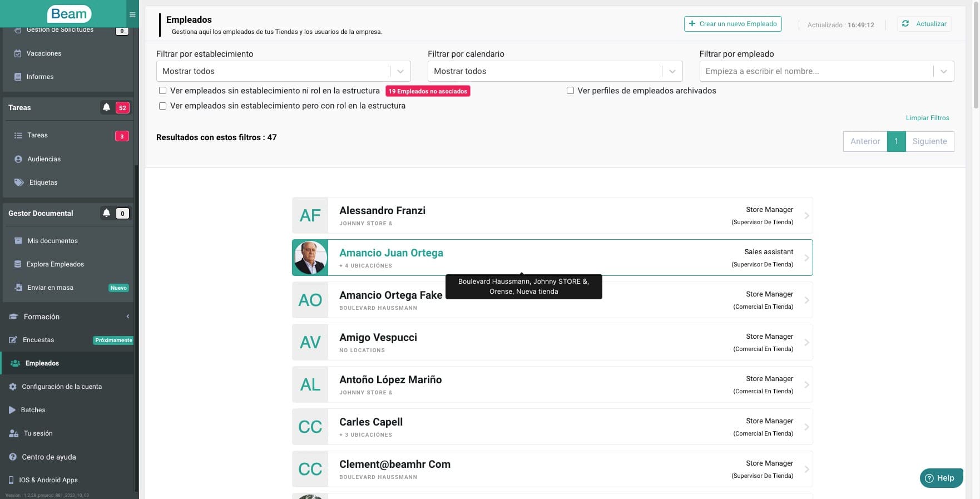Expand Carles Capell row chevron

806,427
